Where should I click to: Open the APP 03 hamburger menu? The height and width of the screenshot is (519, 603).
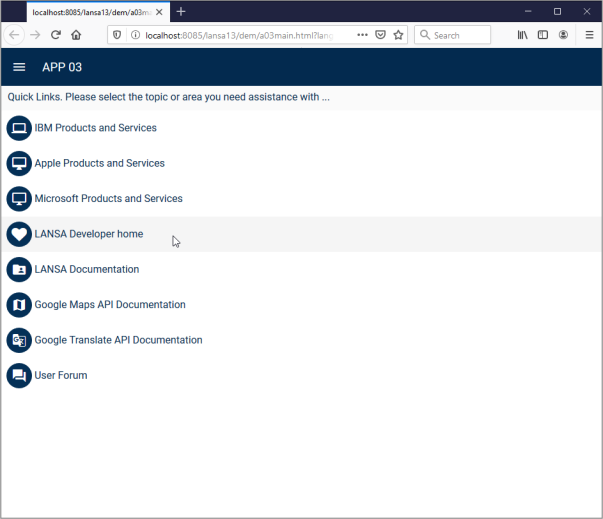pyautogui.click(x=19, y=67)
